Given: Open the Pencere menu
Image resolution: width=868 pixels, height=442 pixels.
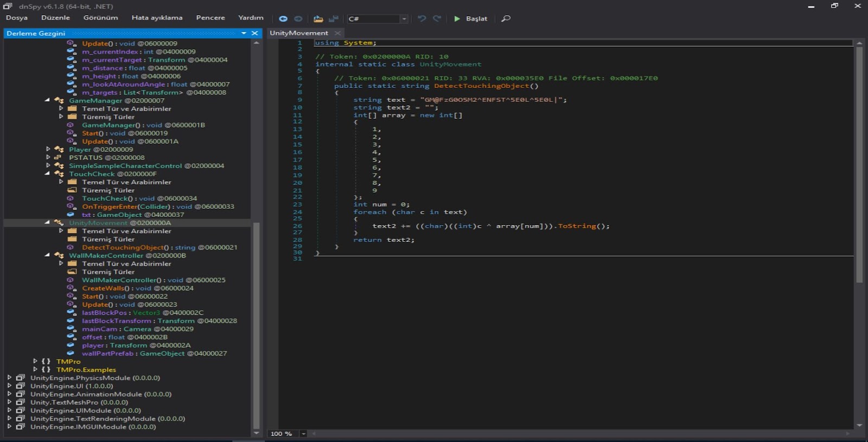Looking at the screenshot, I should (210, 18).
